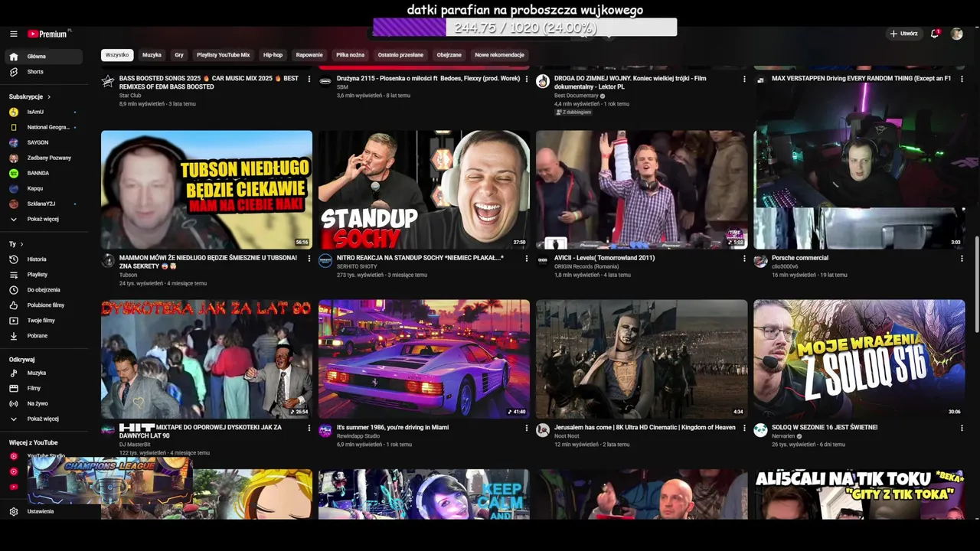Open options for Jerusalem has come video
The image size is (980, 551).
pyautogui.click(x=743, y=428)
